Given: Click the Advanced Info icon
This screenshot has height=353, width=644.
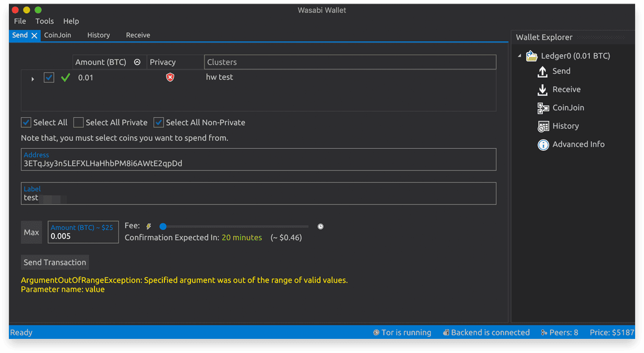Looking at the screenshot, I should click(x=543, y=145).
